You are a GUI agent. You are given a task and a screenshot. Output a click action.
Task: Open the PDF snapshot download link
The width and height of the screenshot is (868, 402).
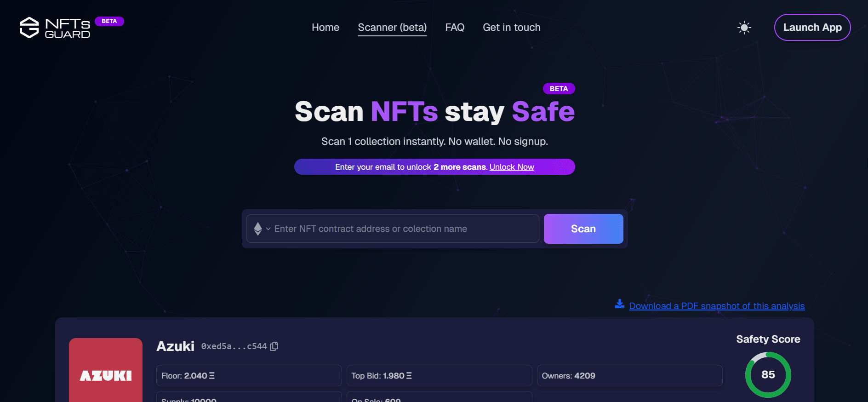(716, 306)
